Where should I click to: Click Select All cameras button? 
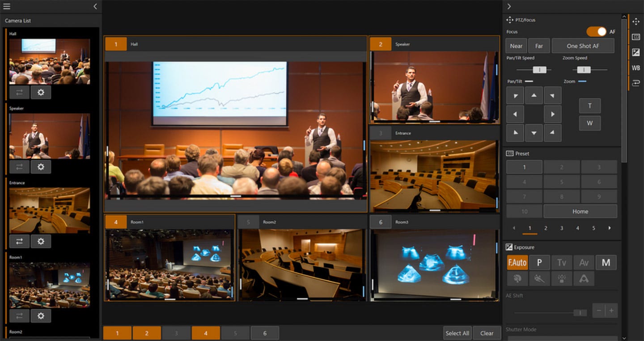(457, 333)
